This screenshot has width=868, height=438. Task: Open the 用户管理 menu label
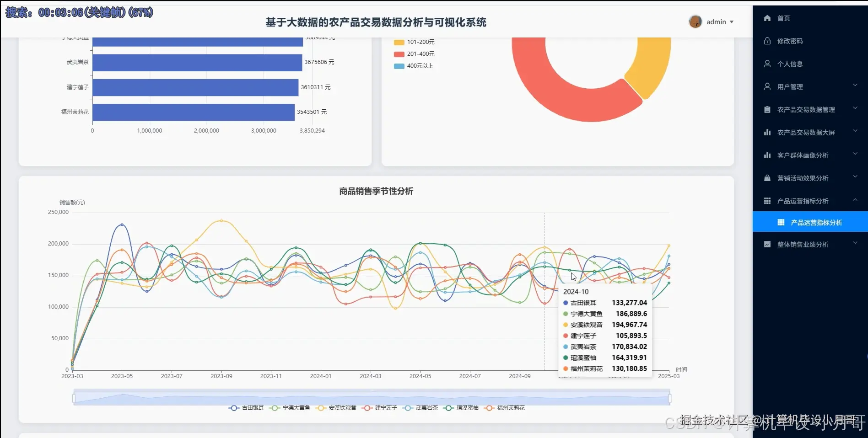click(x=790, y=87)
